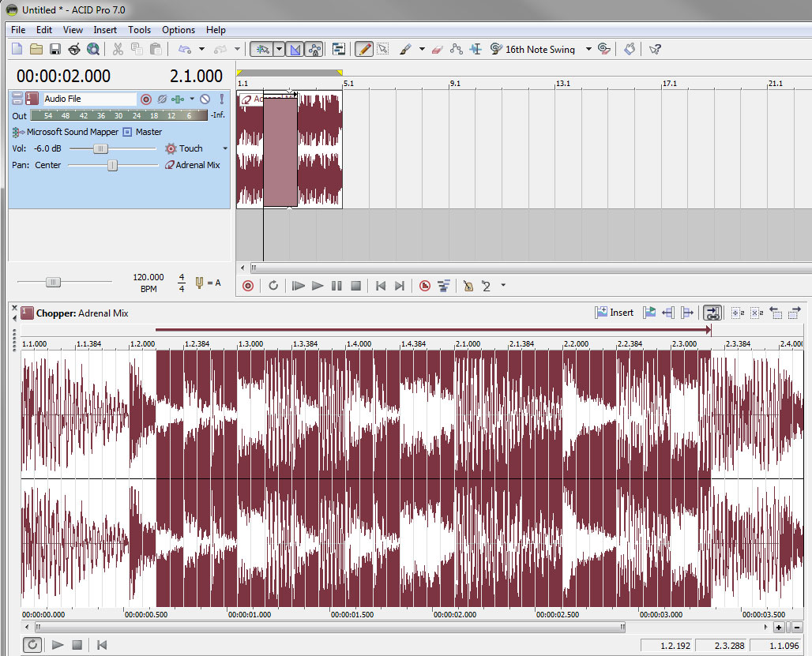
Task: Click the Get Media from web icon
Action: click(93, 49)
